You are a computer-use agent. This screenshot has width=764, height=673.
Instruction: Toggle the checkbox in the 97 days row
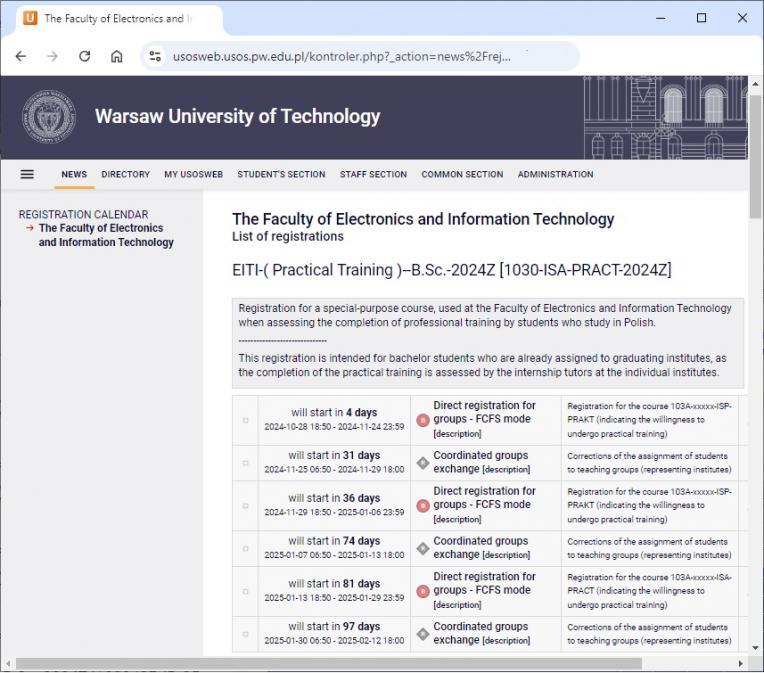[x=246, y=635]
